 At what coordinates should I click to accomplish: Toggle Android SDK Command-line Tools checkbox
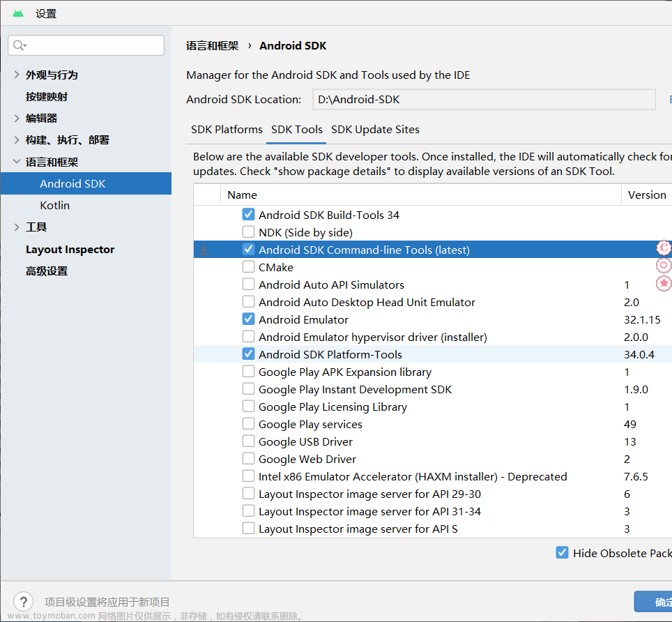[x=248, y=249]
